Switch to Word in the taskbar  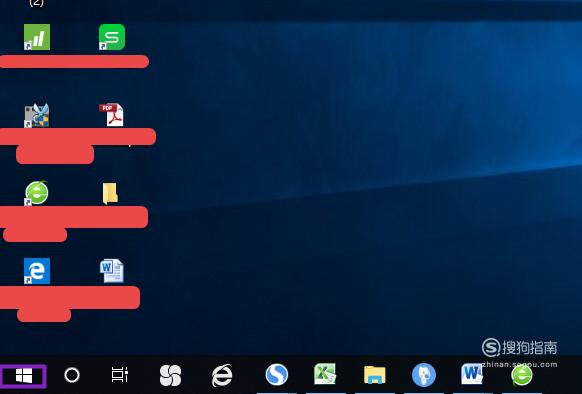pos(472,374)
